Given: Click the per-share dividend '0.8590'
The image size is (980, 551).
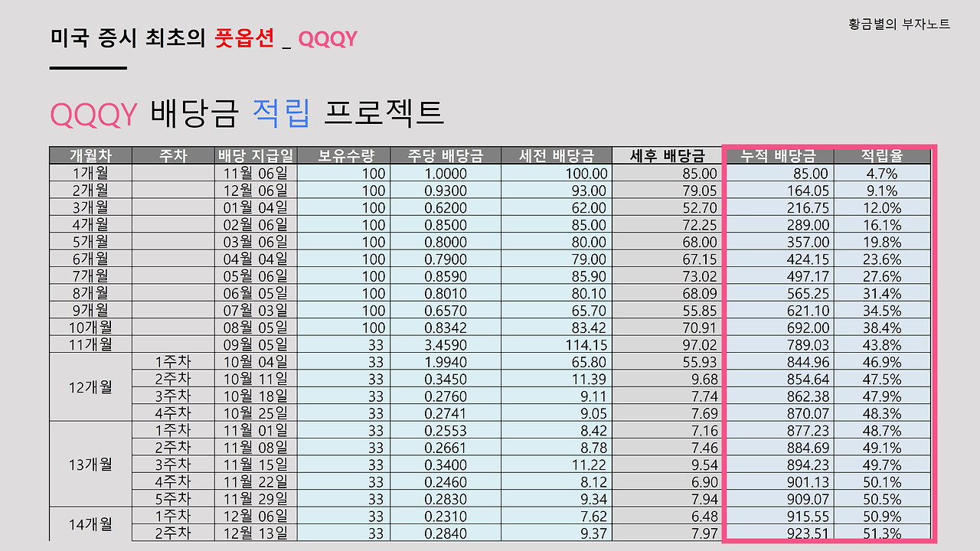Looking at the screenshot, I should 446,276.
